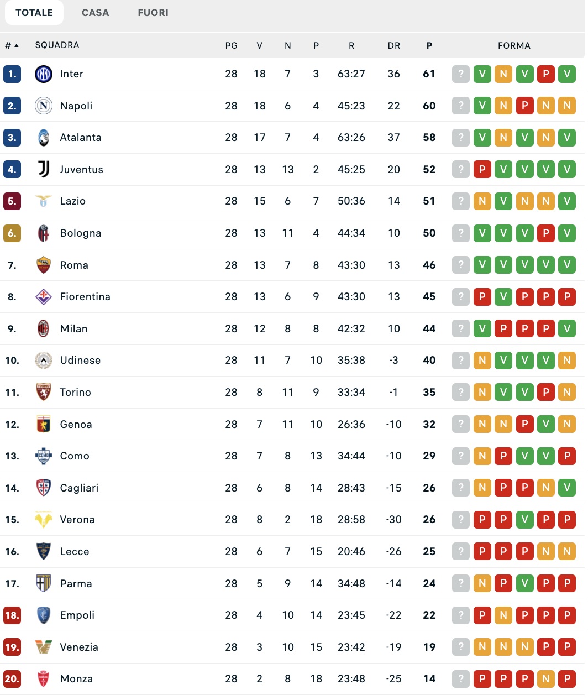The width and height of the screenshot is (588, 700).
Task: Open the TOTALE standings tab
Action: tap(34, 13)
